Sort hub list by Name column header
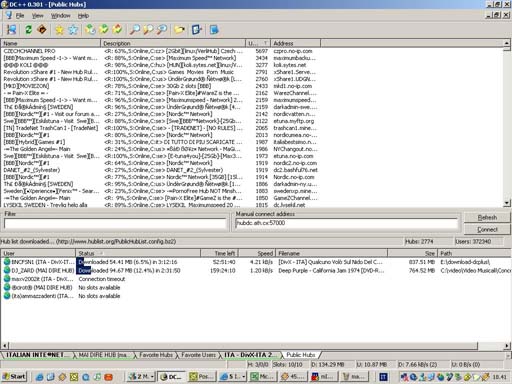 51,43
